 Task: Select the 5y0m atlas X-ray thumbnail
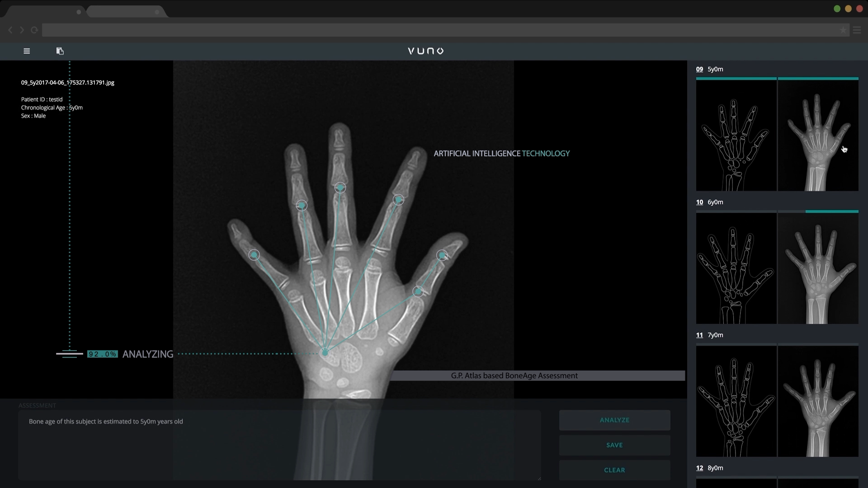coord(818,136)
